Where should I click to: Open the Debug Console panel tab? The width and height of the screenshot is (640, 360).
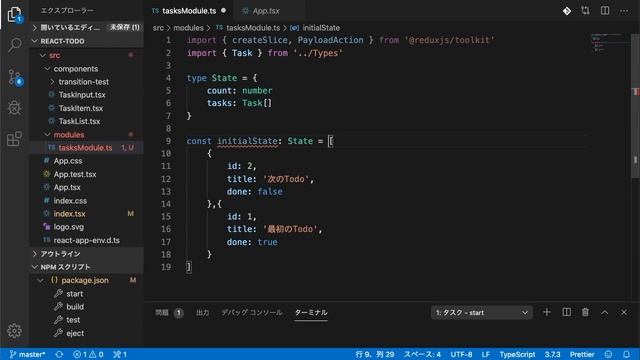pos(252,313)
